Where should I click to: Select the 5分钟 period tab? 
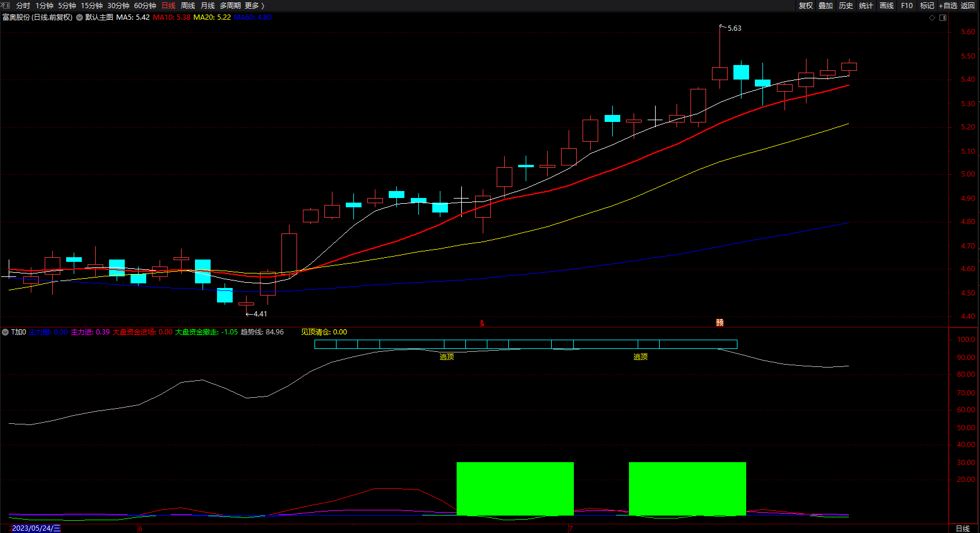67,5
